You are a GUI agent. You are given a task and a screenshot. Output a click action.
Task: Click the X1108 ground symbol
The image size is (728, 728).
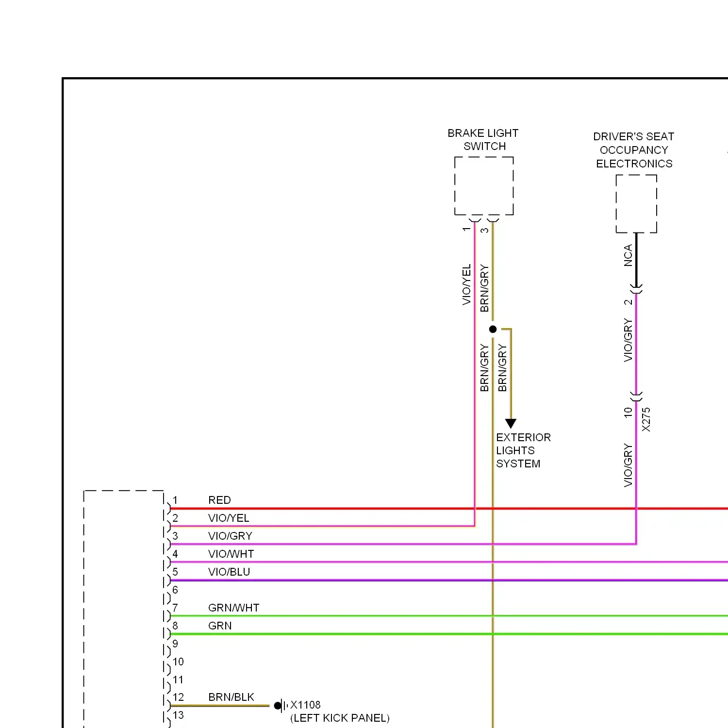tap(281, 705)
